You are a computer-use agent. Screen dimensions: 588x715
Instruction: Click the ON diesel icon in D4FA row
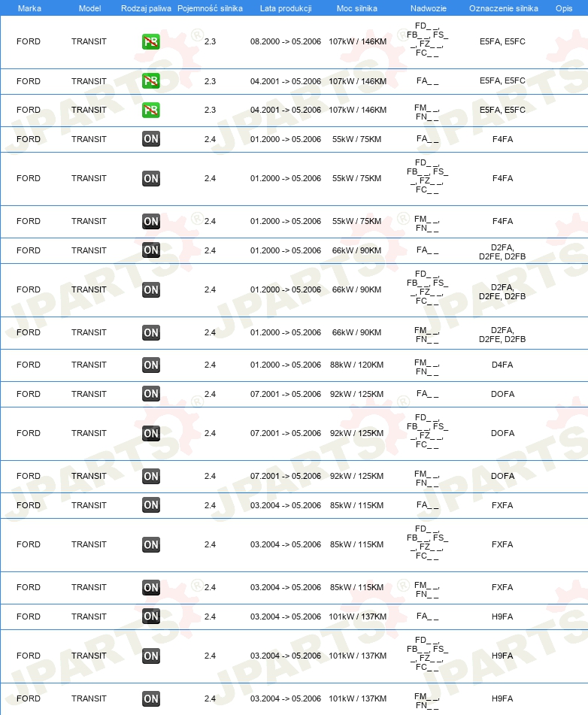coord(151,365)
